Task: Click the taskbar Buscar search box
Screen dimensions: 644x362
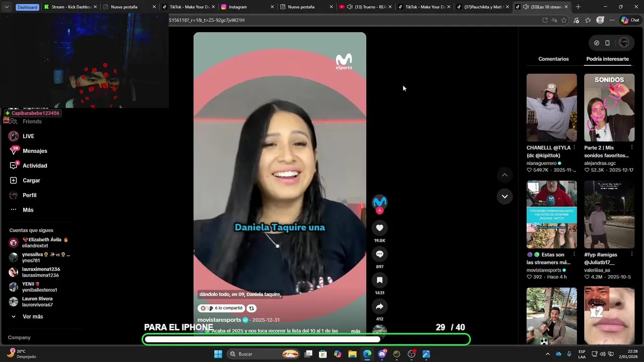Action: [x=264, y=354]
